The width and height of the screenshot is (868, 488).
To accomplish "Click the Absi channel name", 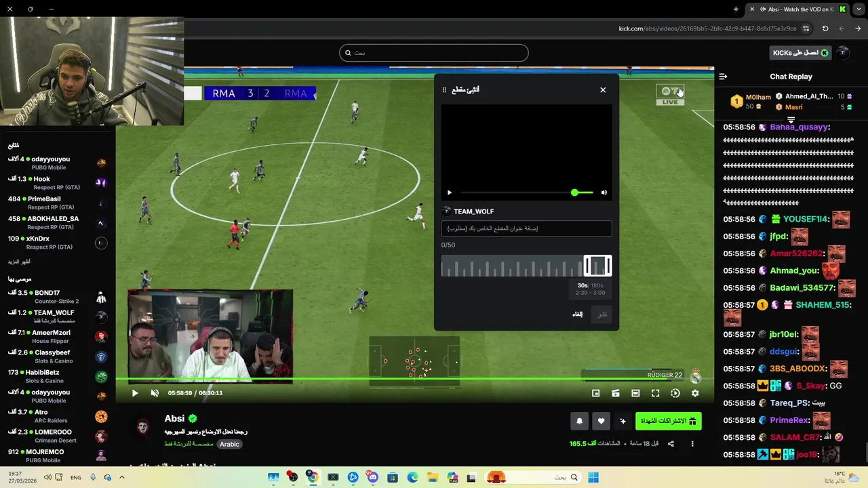I will (174, 419).
